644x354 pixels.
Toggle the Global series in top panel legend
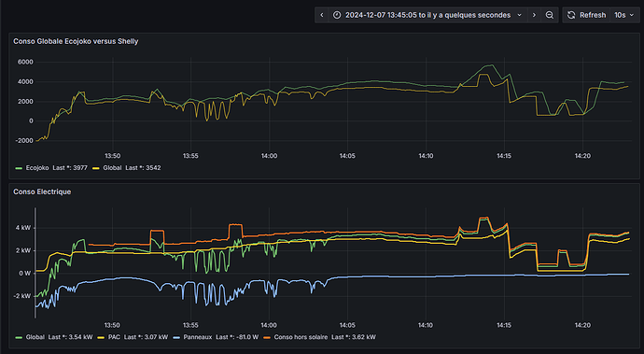coord(112,168)
